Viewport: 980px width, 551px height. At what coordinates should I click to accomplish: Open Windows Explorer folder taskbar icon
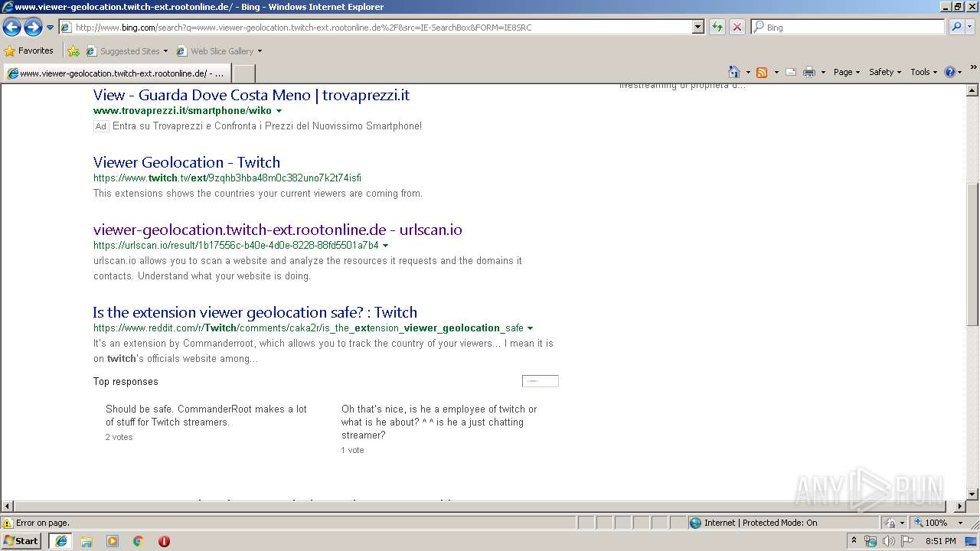[x=87, y=540]
